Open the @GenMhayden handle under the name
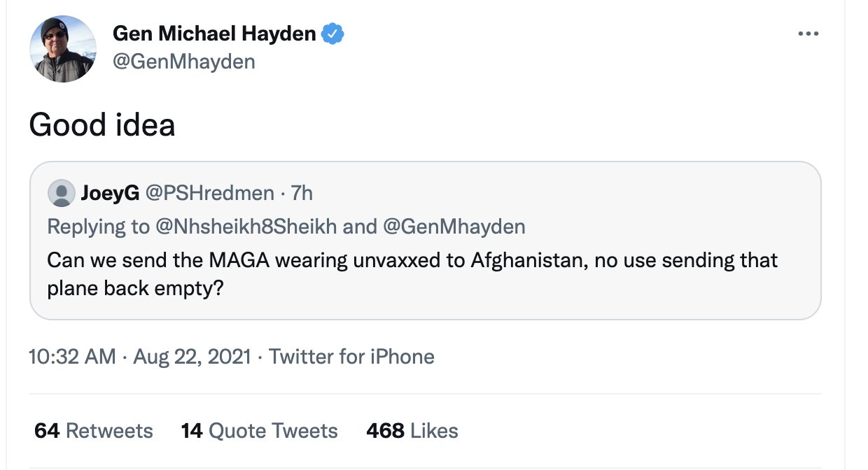This screenshot has height=470, width=868. tap(183, 62)
